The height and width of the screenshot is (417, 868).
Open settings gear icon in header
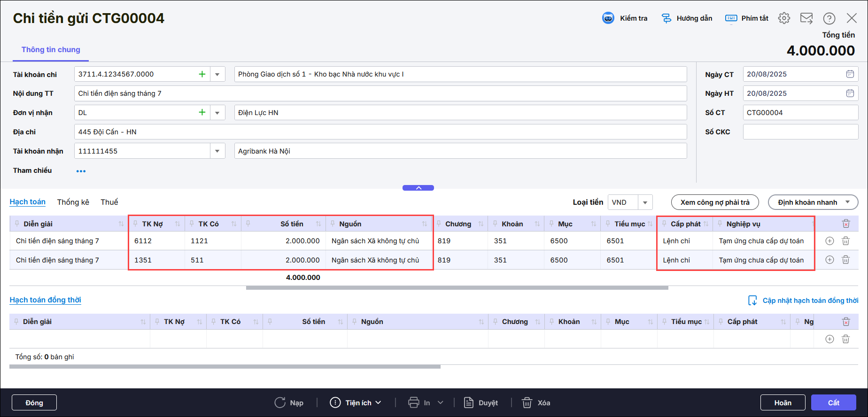(784, 18)
